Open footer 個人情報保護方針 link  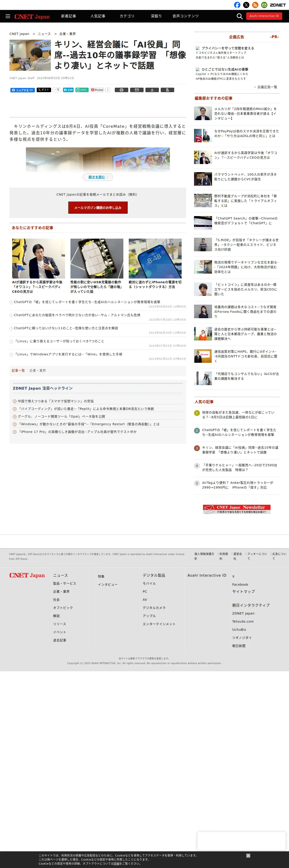point(204,556)
